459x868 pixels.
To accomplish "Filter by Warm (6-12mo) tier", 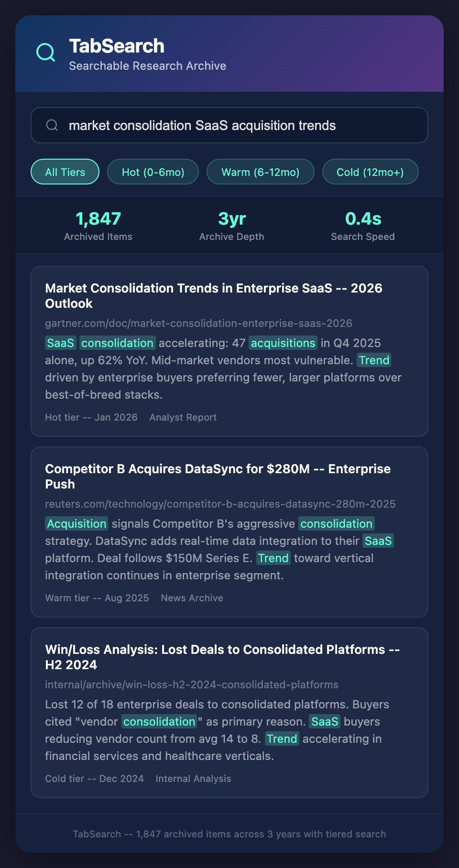I will point(260,172).
